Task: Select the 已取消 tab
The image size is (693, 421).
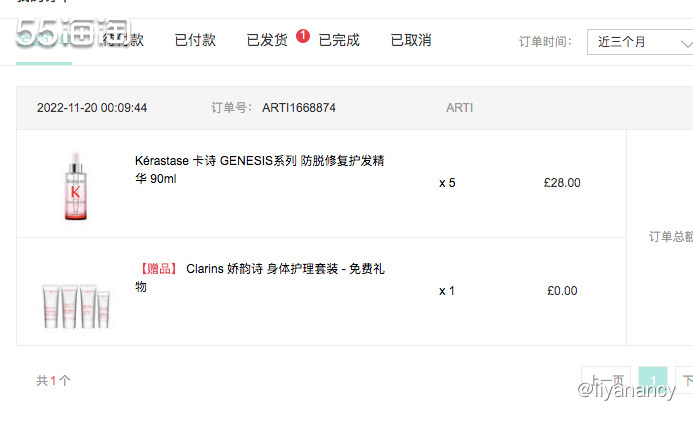Action: (411, 40)
